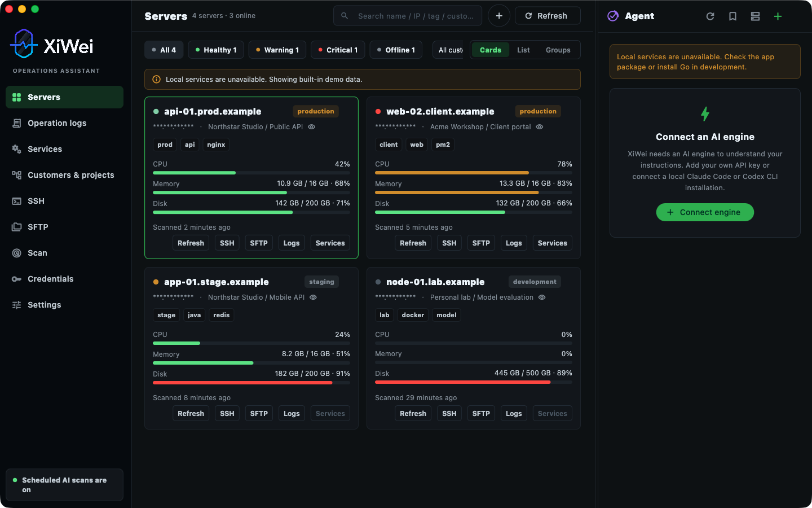
Task: Open Settings in sidebar
Action: click(x=64, y=305)
